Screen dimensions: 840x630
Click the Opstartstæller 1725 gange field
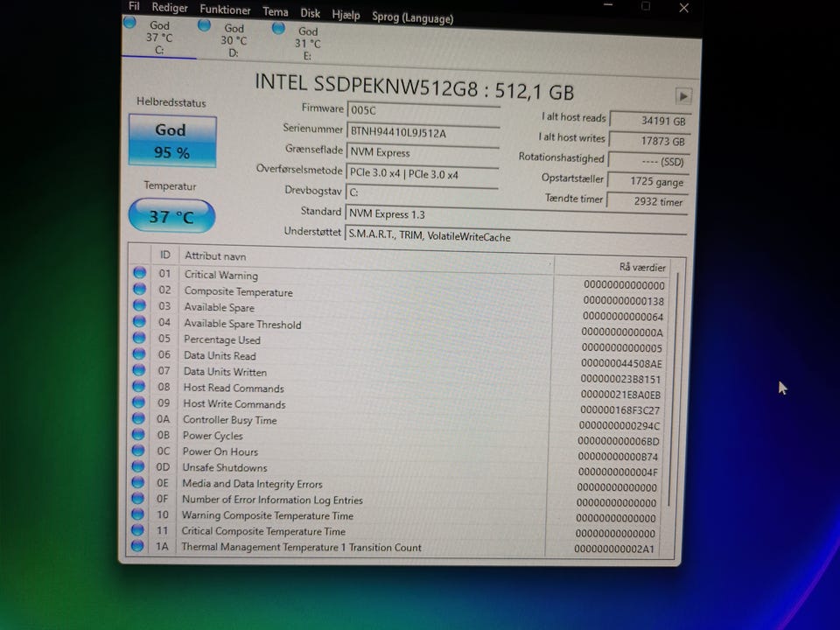pyautogui.click(x=647, y=182)
